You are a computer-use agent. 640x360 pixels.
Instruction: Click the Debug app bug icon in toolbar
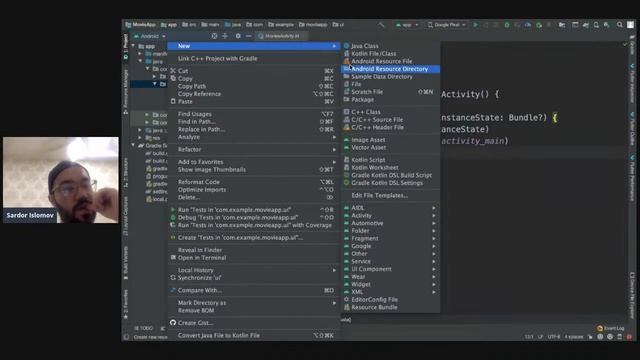pyautogui.click(x=507, y=25)
